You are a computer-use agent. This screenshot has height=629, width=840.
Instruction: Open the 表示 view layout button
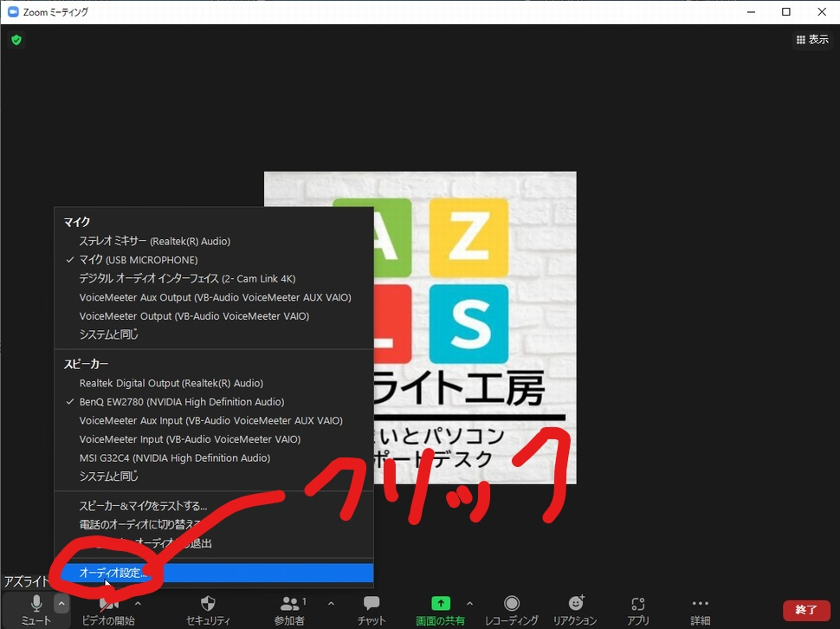coord(812,40)
